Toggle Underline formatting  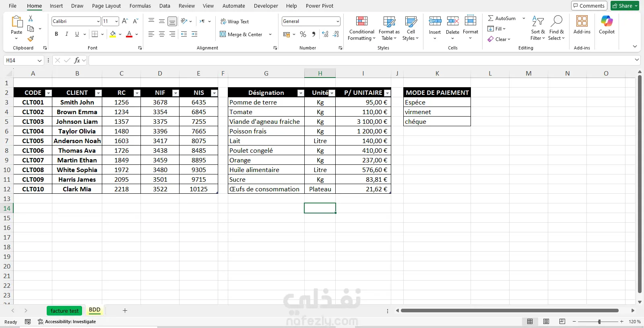click(x=77, y=34)
